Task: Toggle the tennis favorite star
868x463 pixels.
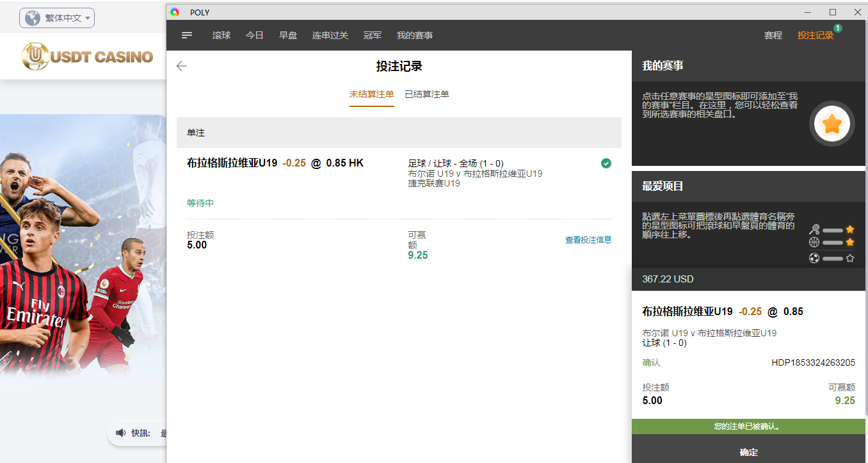Action: tap(849, 229)
